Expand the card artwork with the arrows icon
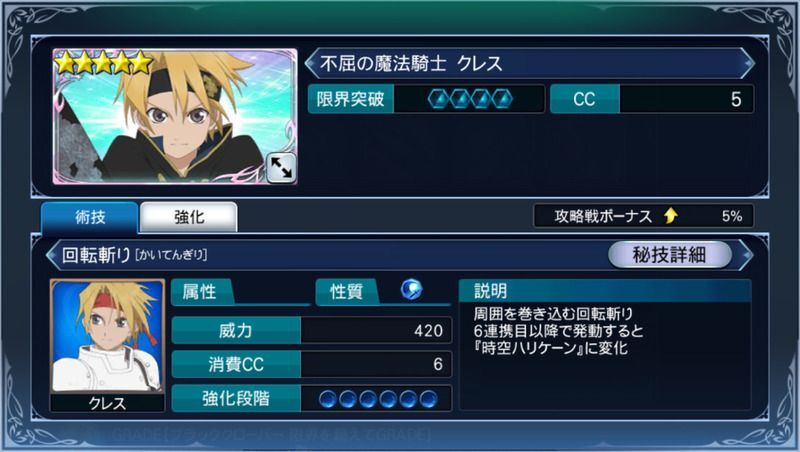Viewport: 800px width, 452px height. coord(281,167)
